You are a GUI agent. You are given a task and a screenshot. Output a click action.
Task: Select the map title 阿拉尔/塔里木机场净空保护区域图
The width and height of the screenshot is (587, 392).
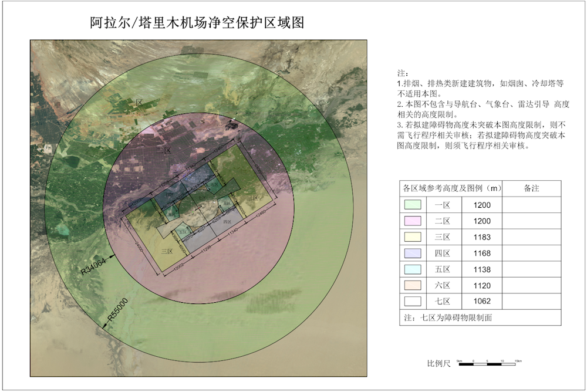[197, 23]
